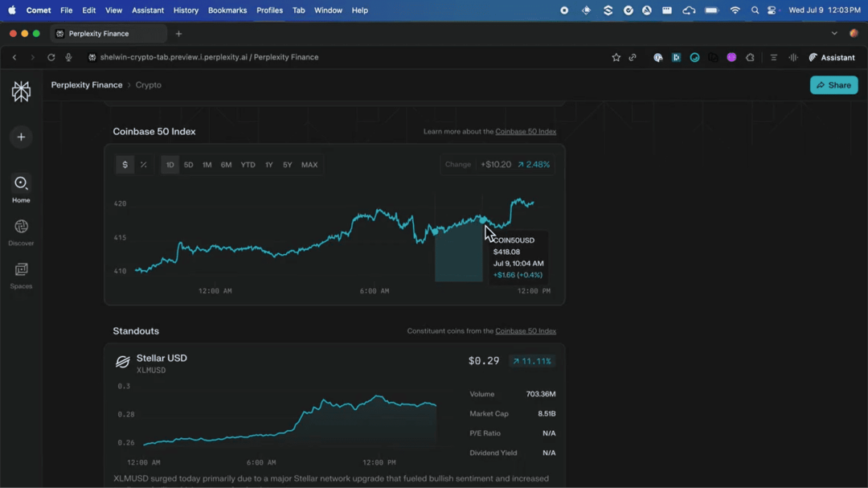Select the MAX chart range
The height and width of the screenshot is (488, 868).
309,165
